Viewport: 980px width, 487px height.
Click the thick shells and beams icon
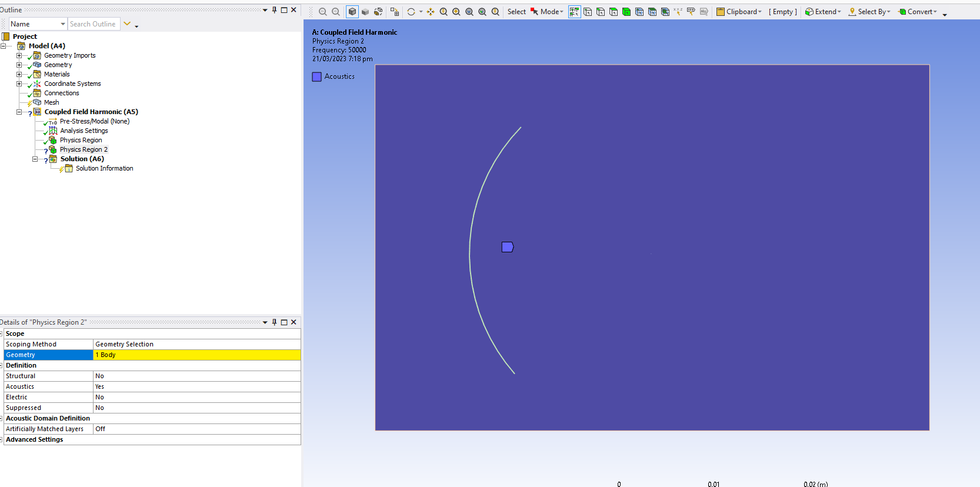[x=395, y=12]
